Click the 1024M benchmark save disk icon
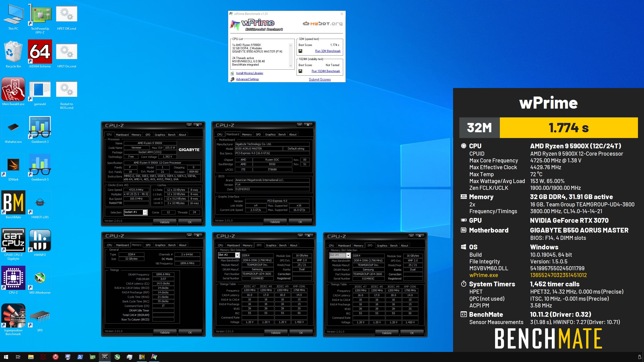Screen dimensions: 644x362 300,71
